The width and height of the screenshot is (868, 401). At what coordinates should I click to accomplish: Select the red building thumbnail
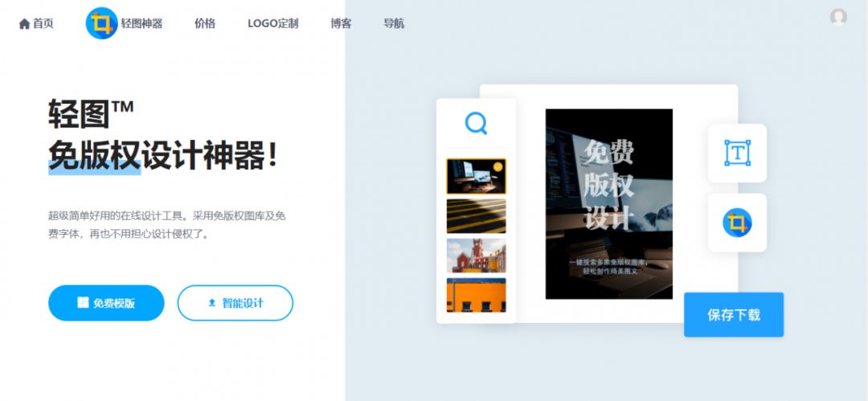pyautogui.click(x=476, y=256)
